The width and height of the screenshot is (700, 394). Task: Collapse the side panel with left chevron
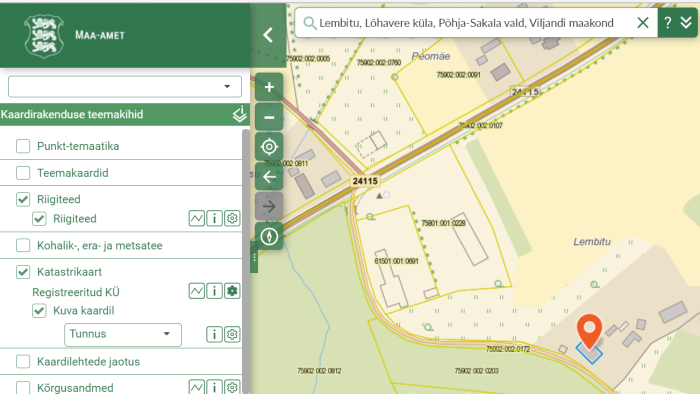[268, 35]
